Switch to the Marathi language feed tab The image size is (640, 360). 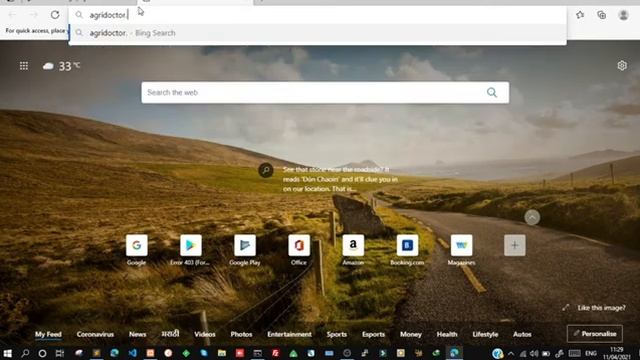pyautogui.click(x=170, y=334)
